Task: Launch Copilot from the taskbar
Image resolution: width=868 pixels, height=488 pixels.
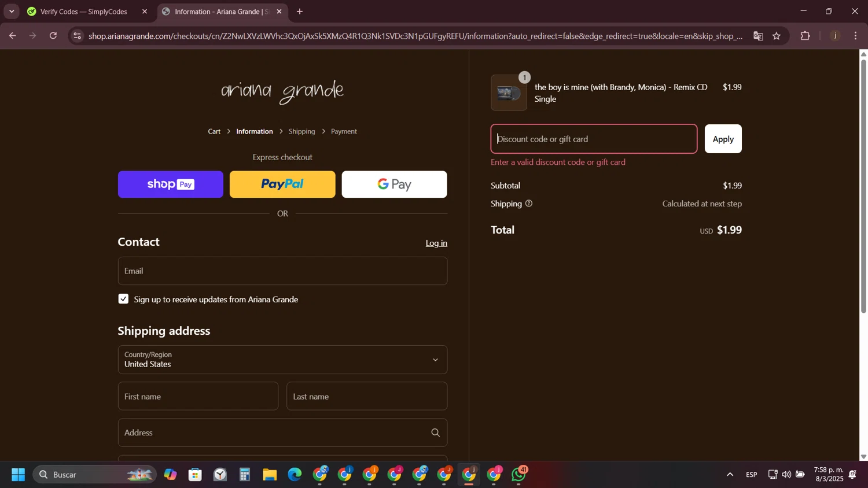Action: point(170,475)
